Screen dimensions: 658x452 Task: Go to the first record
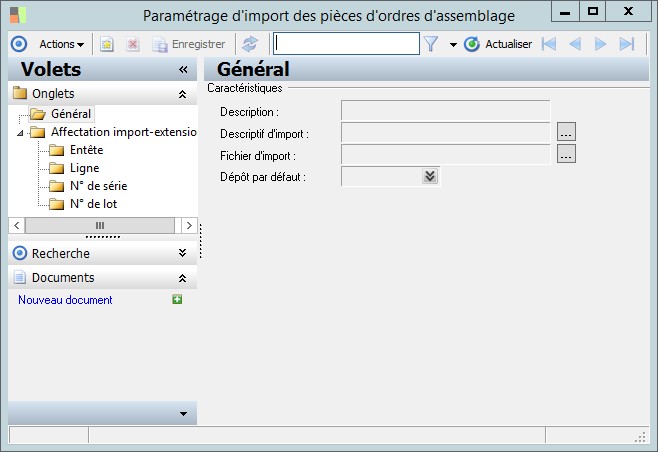[548, 44]
